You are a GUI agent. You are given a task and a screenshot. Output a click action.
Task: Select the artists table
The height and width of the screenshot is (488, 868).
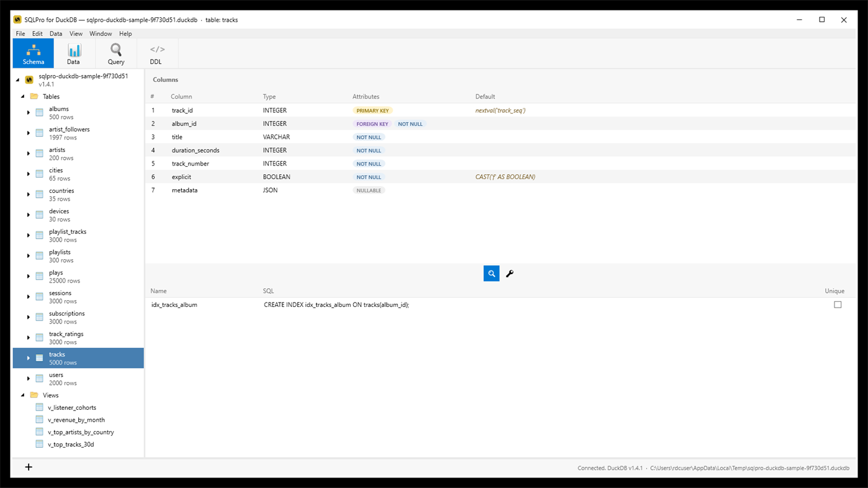pyautogui.click(x=78, y=154)
